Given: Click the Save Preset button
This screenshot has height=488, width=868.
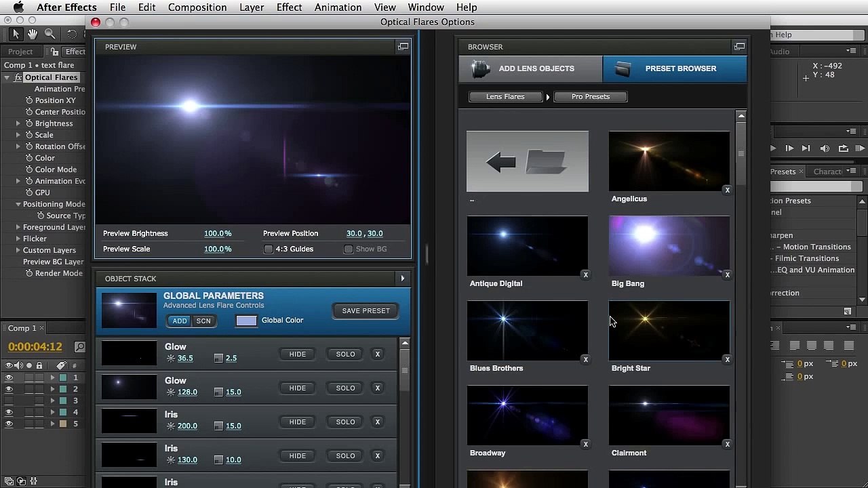Looking at the screenshot, I should pyautogui.click(x=366, y=310).
